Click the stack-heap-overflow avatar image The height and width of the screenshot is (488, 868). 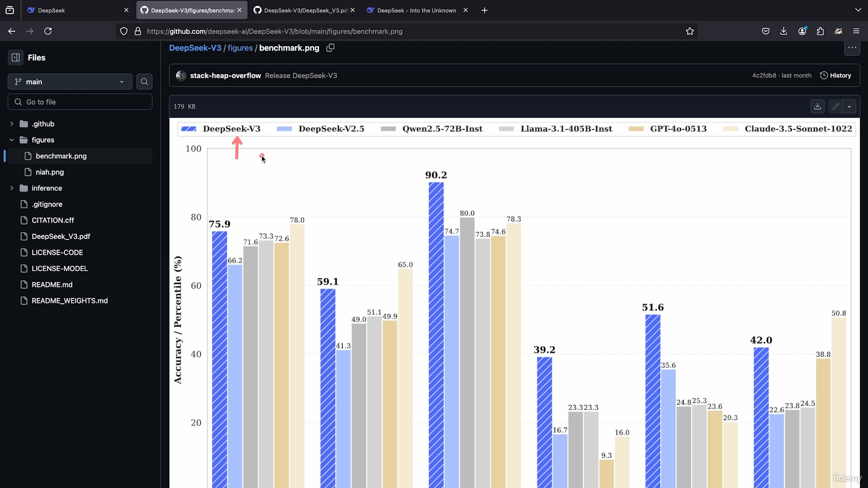181,75
